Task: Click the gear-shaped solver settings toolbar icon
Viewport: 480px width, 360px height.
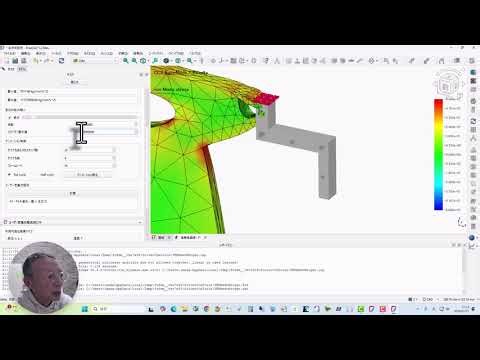Action: [x=371, y=61]
